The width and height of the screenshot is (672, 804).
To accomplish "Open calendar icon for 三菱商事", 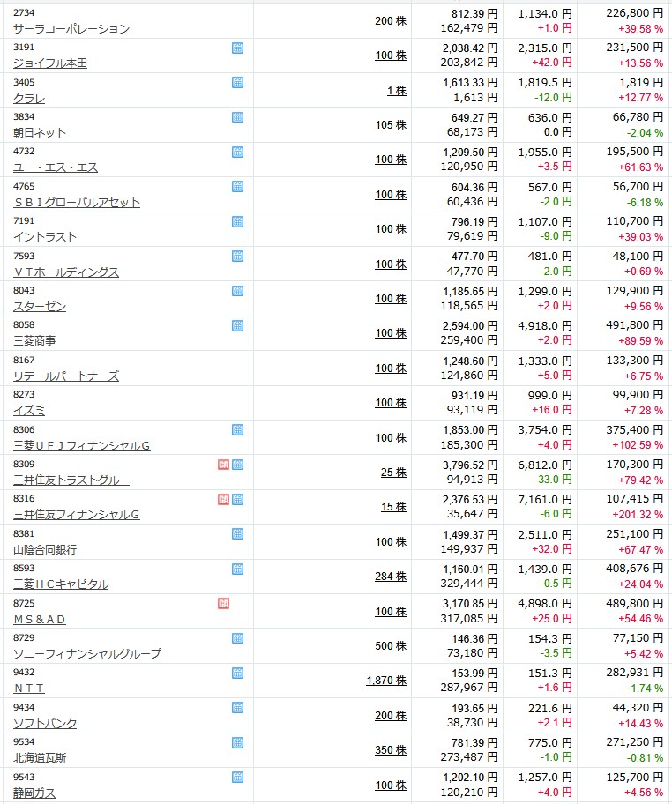I will [237, 325].
